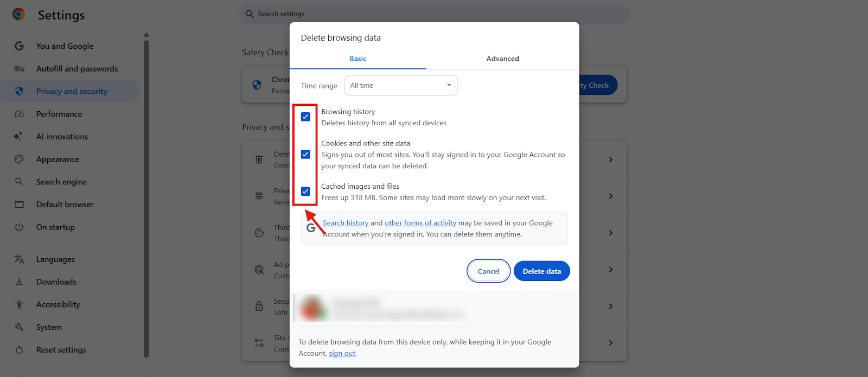Viewport: 868px width, 377px height.
Task: Click the Safety Check shield icon
Action: [x=257, y=85]
